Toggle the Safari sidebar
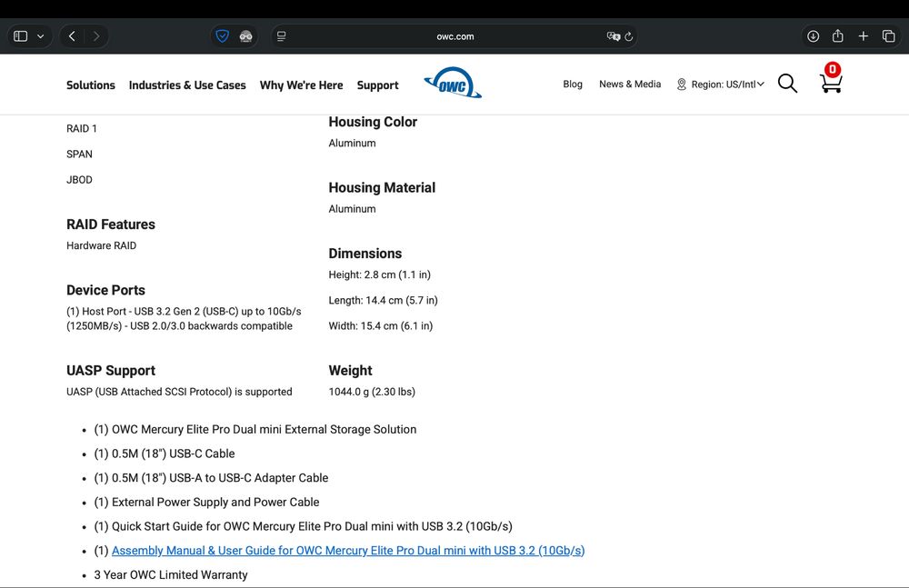 click(x=20, y=36)
